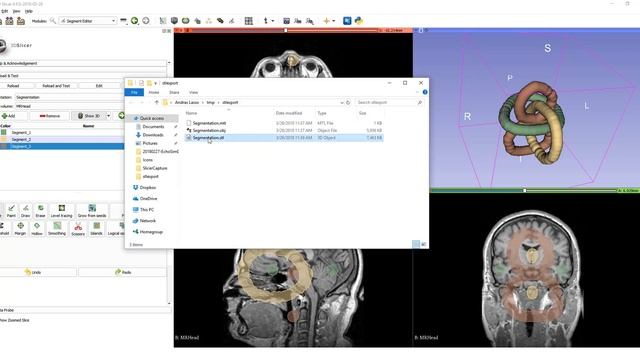Open the MRHead master volume selector

pos(69,106)
